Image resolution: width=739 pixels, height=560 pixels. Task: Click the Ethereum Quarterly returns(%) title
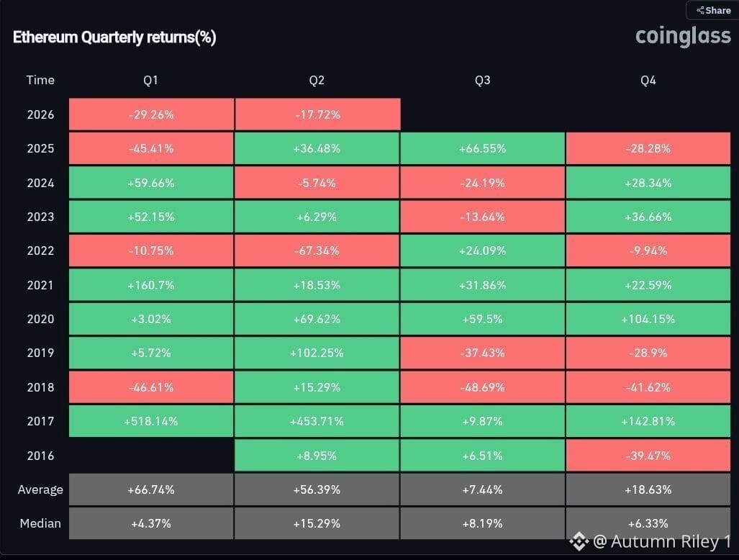pyautogui.click(x=114, y=37)
